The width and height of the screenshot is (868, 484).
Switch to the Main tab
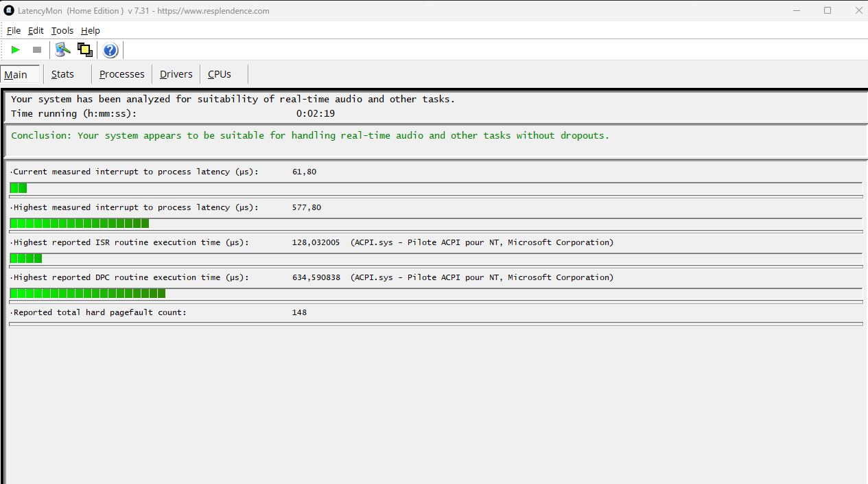[x=20, y=75]
